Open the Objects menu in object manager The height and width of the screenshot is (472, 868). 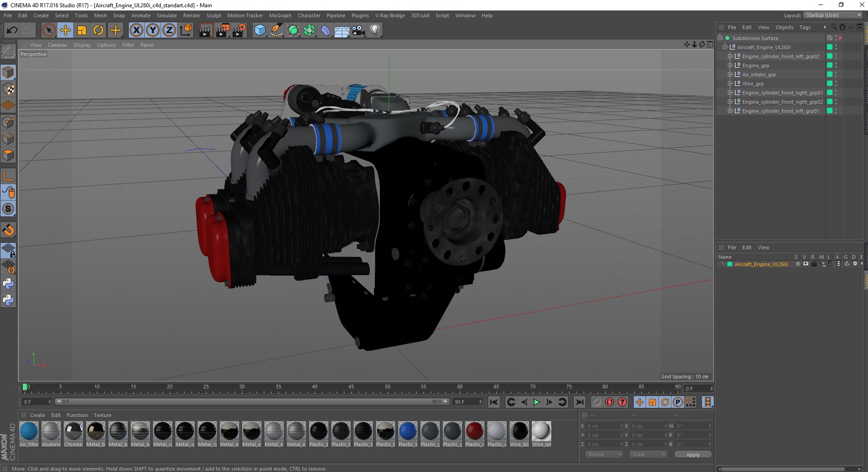784,27
